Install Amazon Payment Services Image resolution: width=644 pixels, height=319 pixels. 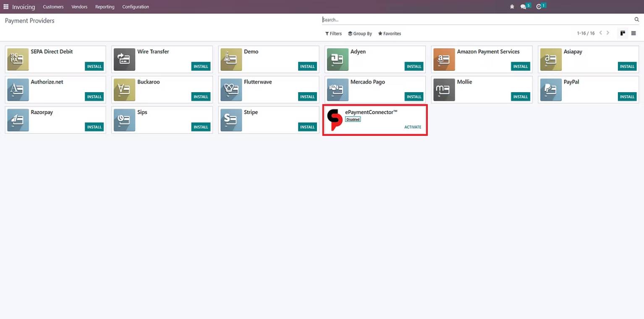(521, 66)
